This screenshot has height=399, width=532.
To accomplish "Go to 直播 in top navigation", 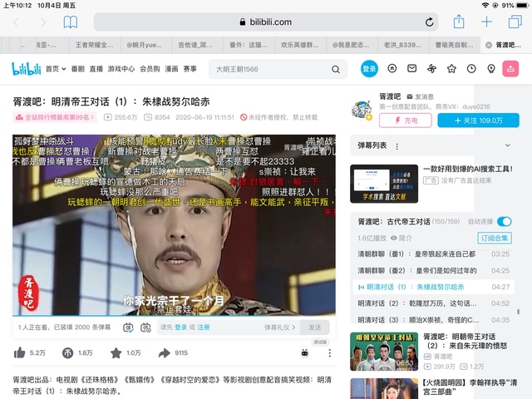I will pos(96,69).
